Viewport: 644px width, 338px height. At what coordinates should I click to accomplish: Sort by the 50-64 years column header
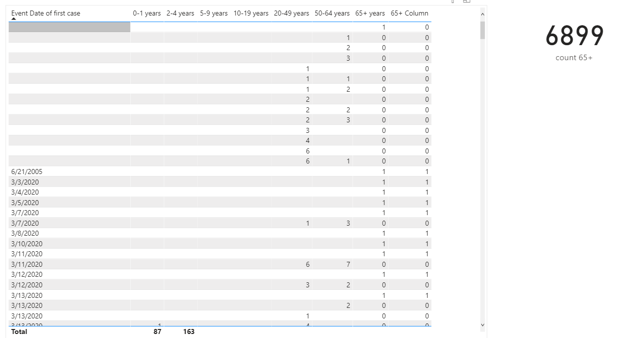point(332,13)
